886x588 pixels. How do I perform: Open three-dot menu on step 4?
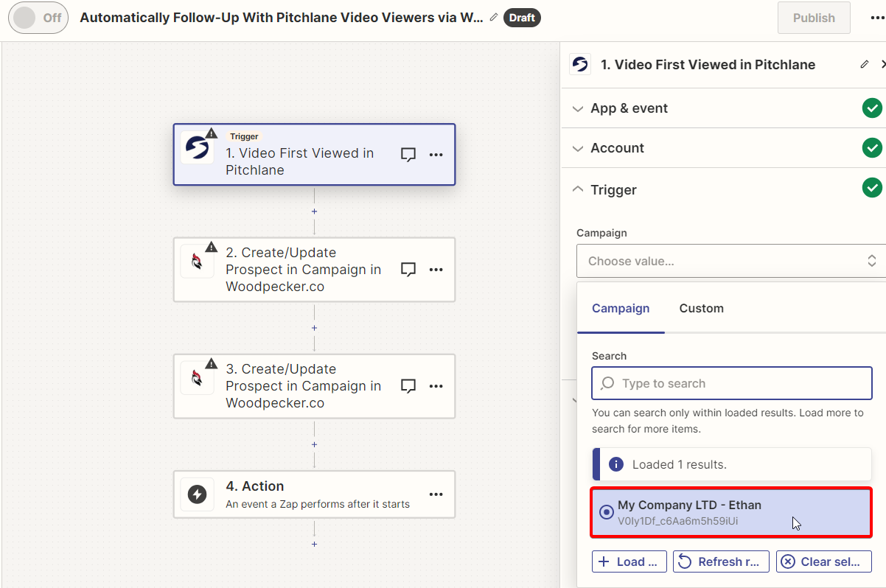pos(436,494)
